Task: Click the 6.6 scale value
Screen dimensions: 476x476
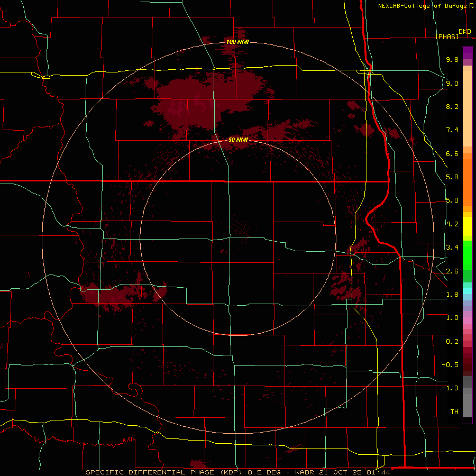Action: (452, 153)
